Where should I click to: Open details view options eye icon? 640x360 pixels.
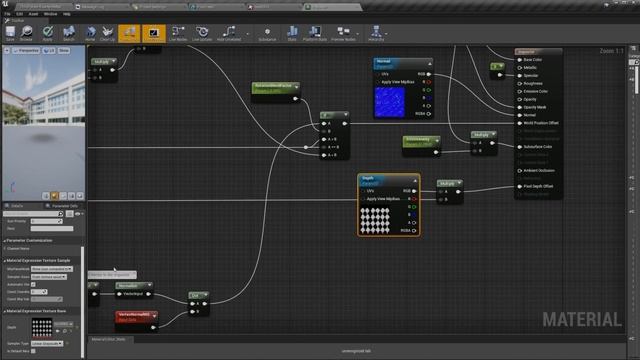click(78, 213)
